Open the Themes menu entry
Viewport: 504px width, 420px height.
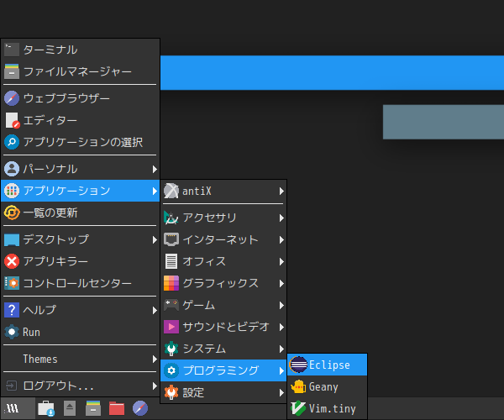[81, 359]
